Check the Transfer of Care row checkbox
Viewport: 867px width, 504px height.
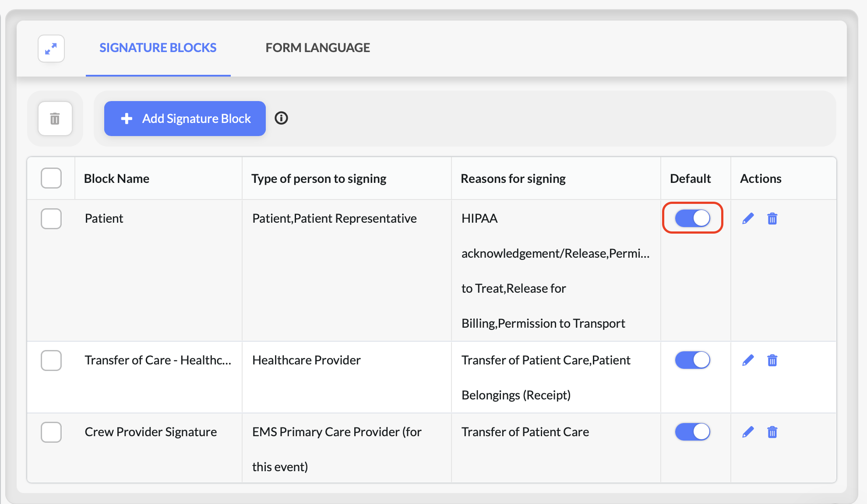pyautogui.click(x=51, y=360)
